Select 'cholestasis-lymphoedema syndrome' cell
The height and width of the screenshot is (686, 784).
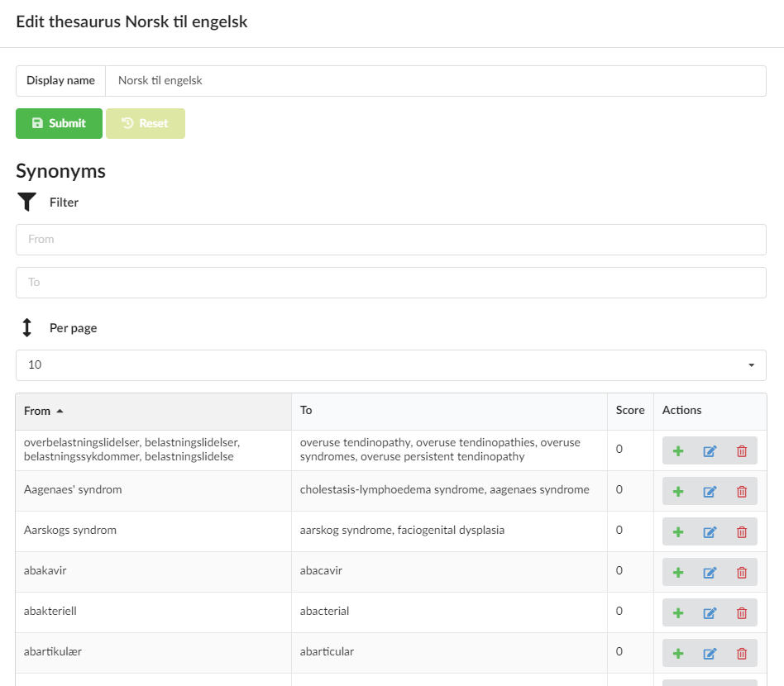(449, 491)
